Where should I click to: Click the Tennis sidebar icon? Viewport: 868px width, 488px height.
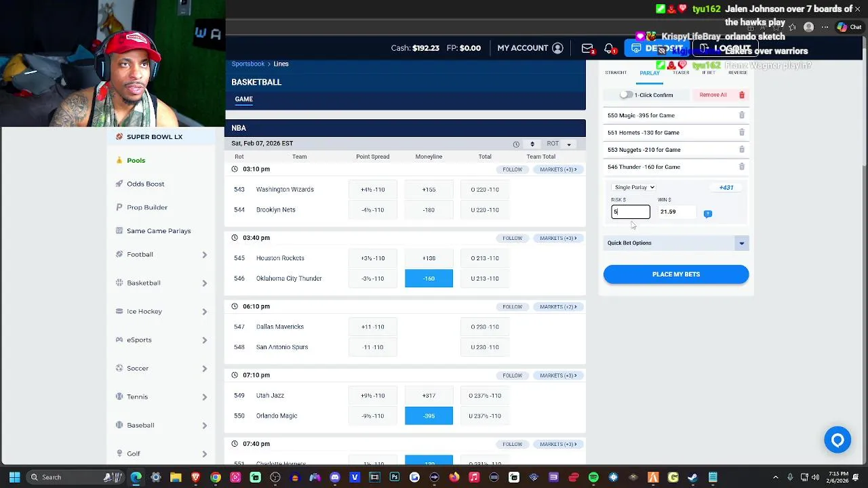119,396
